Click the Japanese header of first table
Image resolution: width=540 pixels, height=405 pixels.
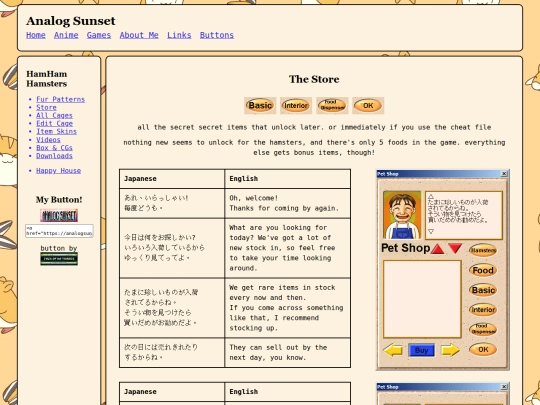pyautogui.click(x=172, y=179)
